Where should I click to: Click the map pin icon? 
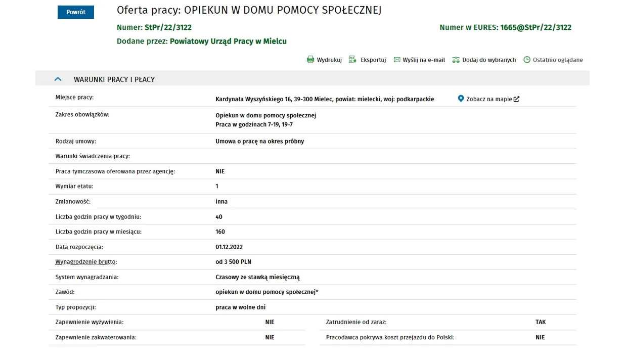[461, 99]
